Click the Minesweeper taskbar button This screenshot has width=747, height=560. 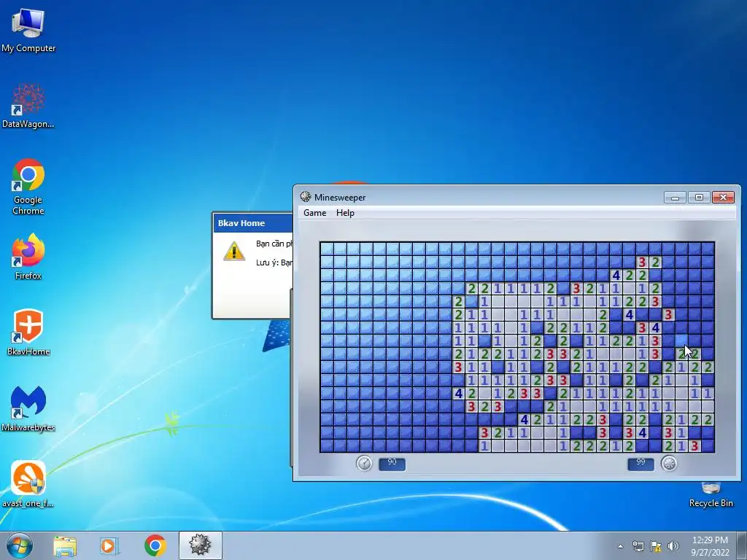pyautogui.click(x=200, y=545)
